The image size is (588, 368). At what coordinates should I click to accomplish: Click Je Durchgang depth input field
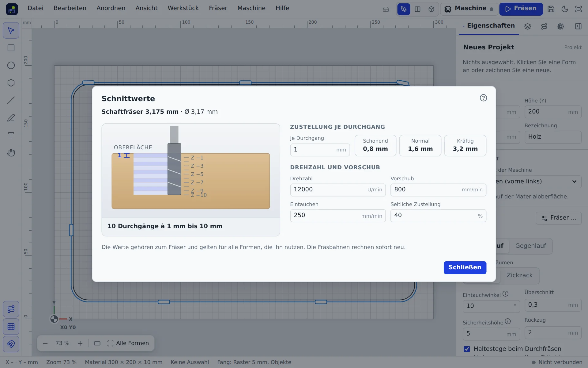[320, 150]
